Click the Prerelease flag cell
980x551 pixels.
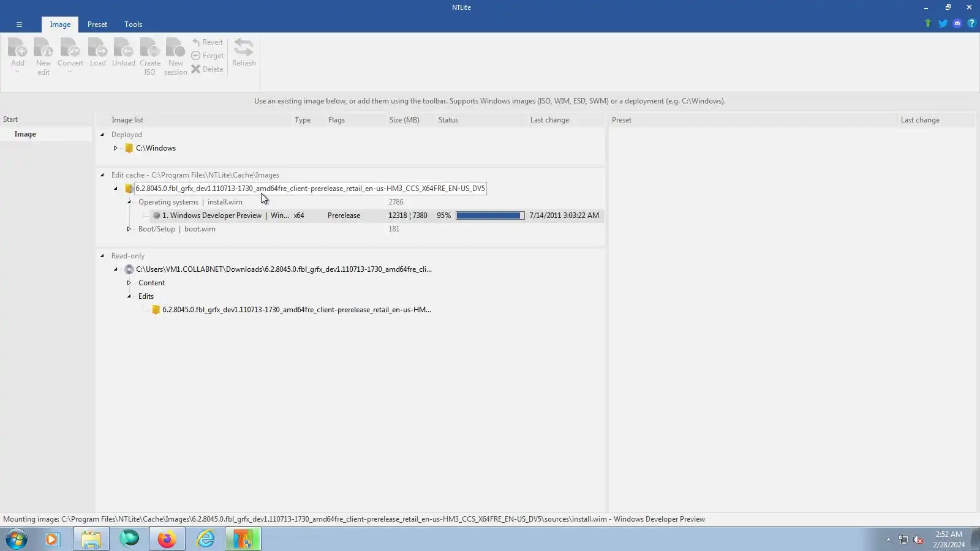click(x=344, y=216)
